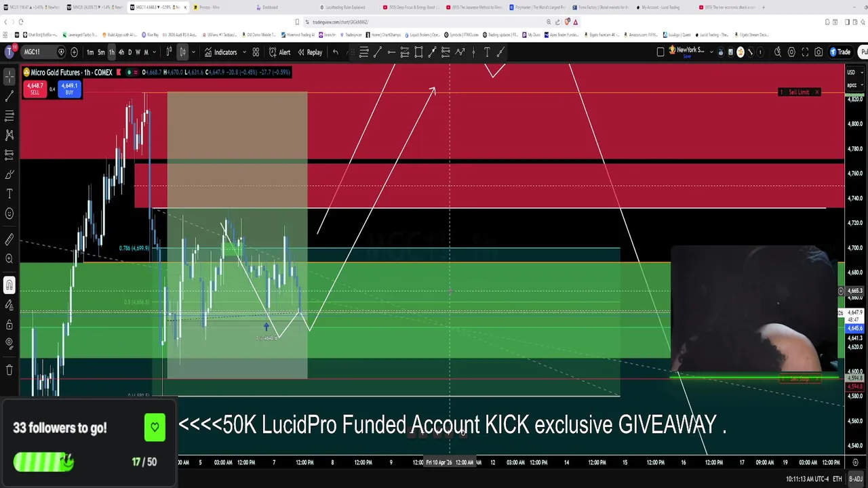Click the red SELL 4,648.7 button

(35, 89)
